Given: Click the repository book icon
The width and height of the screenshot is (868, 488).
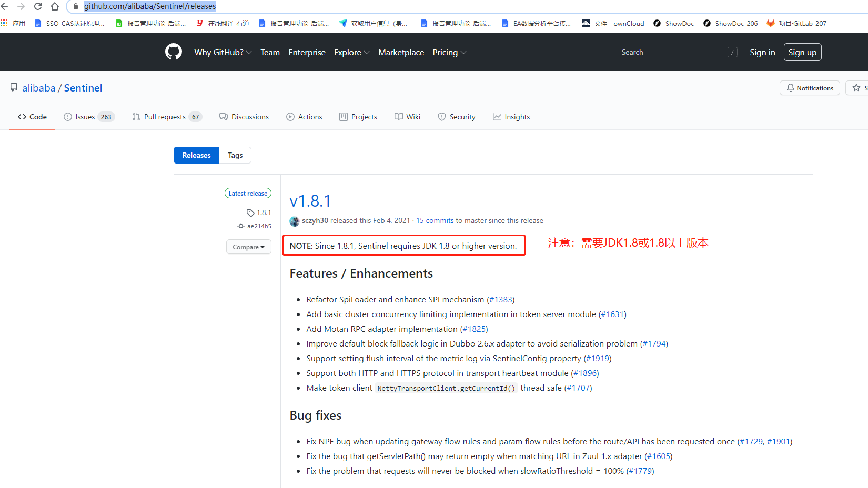Looking at the screenshot, I should (14, 88).
